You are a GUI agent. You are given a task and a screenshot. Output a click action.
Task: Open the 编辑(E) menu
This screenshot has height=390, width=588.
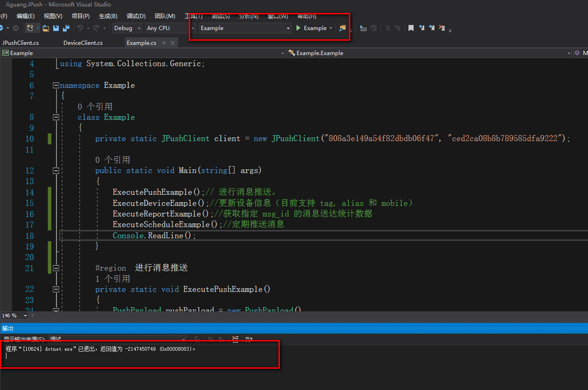click(x=25, y=16)
